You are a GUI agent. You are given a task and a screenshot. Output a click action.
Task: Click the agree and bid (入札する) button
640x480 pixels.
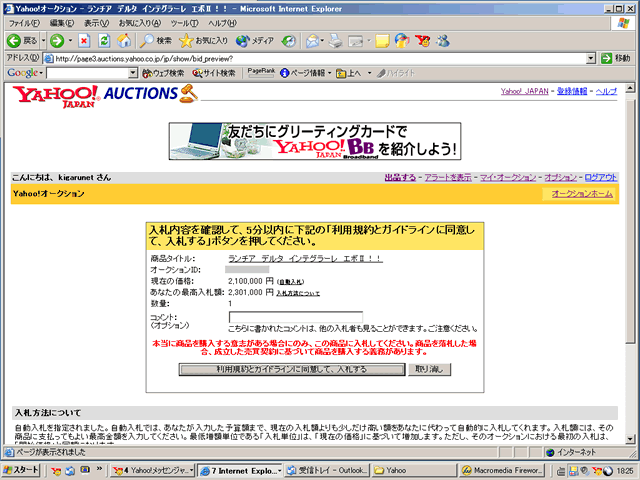pos(292,369)
